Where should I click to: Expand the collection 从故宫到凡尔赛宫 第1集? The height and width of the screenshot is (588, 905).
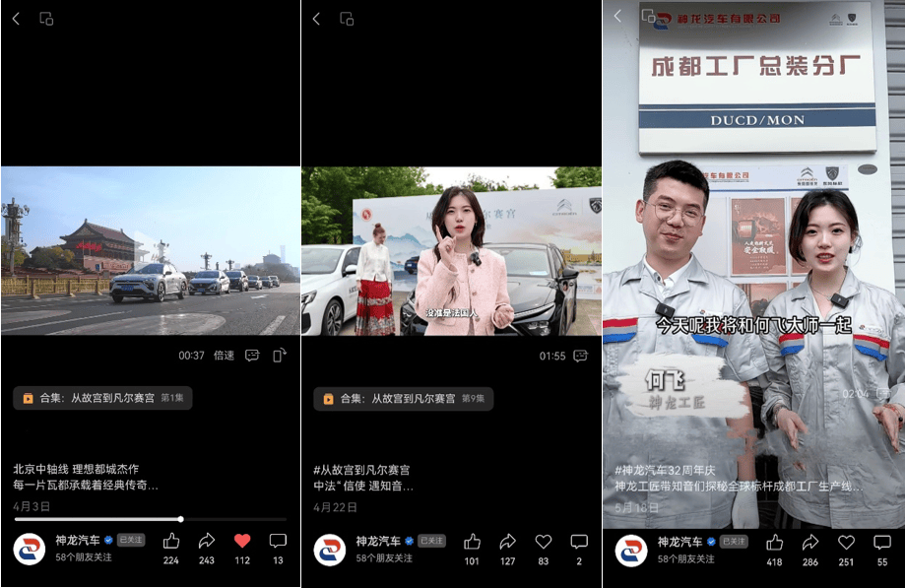pos(102,398)
